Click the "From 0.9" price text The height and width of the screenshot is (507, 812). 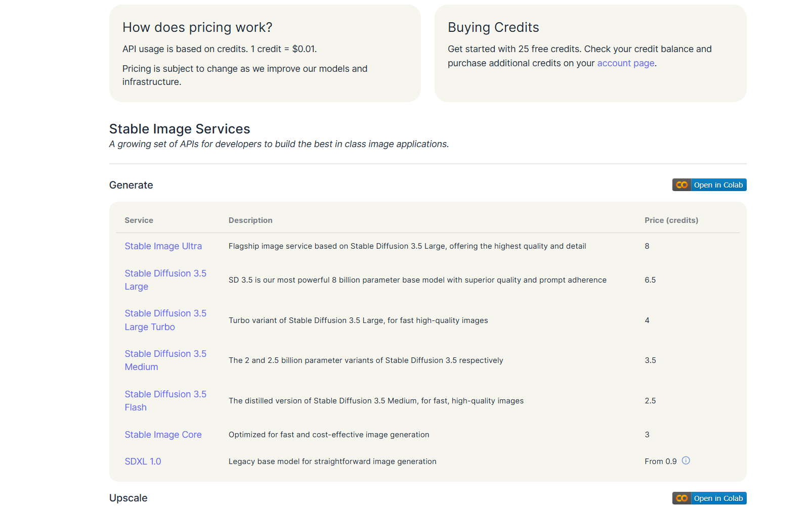pyautogui.click(x=661, y=462)
